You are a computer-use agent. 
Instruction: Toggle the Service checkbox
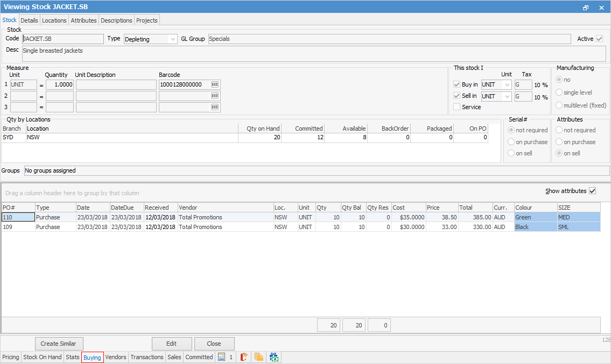click(x=457, y=107)
